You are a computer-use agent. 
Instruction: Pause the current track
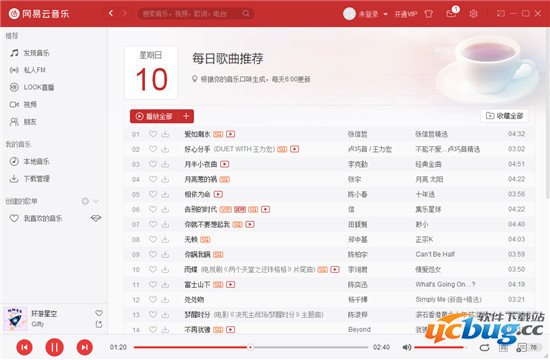(54, 347)
